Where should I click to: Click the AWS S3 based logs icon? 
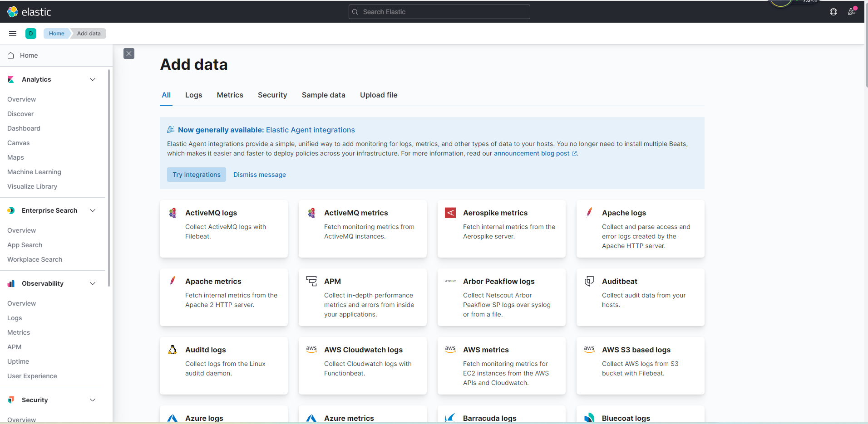589,350
